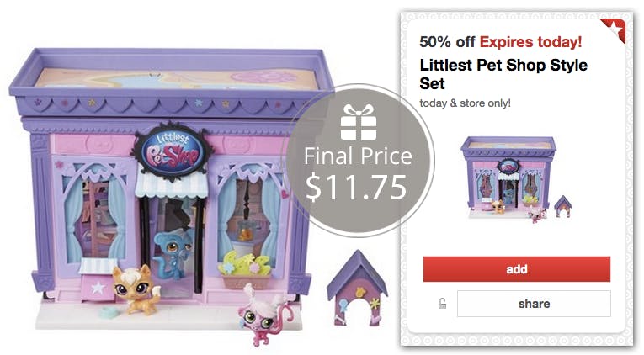Click the large purple doghouse accessory
Viewport: 644px width, 355px height.
tap(357, 288)
